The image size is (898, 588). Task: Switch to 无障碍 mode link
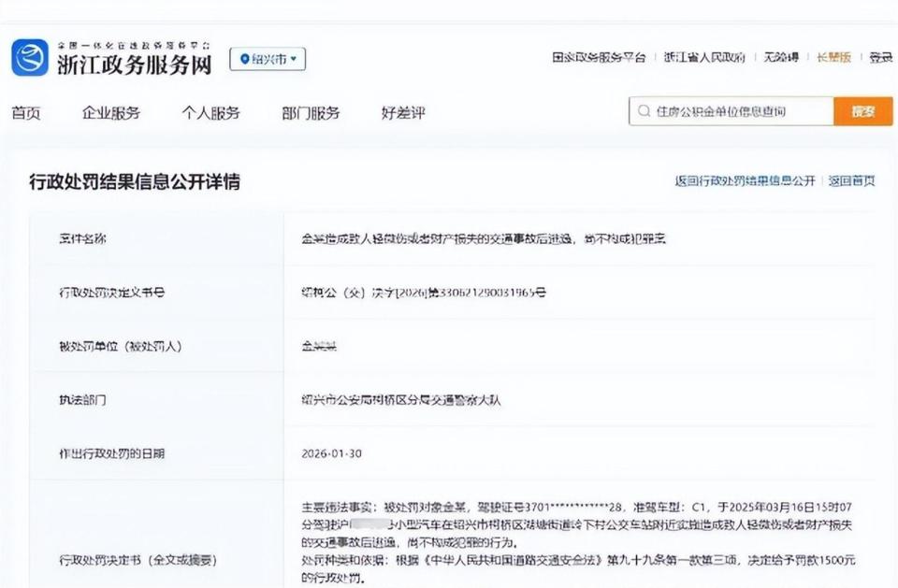tap(781, 57)
